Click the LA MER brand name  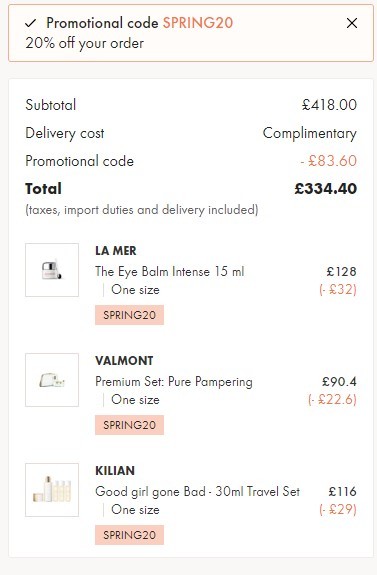coord(116,251)
